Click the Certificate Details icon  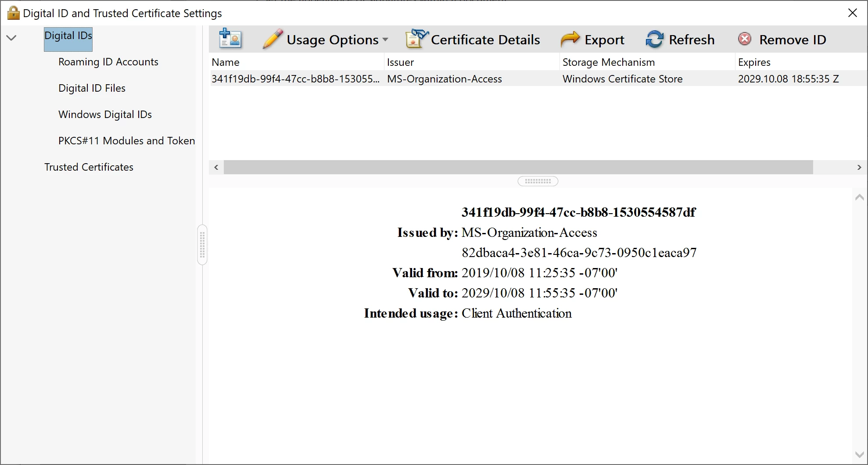tap(416, 39)
